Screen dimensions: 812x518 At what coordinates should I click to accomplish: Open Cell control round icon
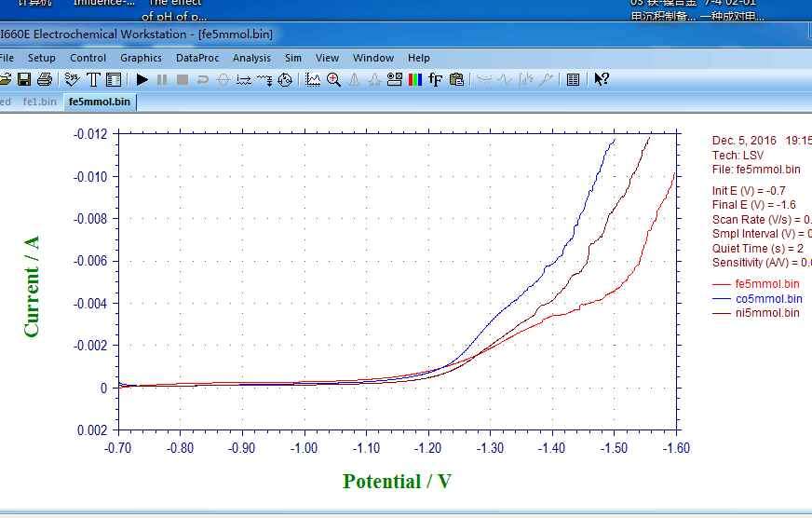[285, 80]
